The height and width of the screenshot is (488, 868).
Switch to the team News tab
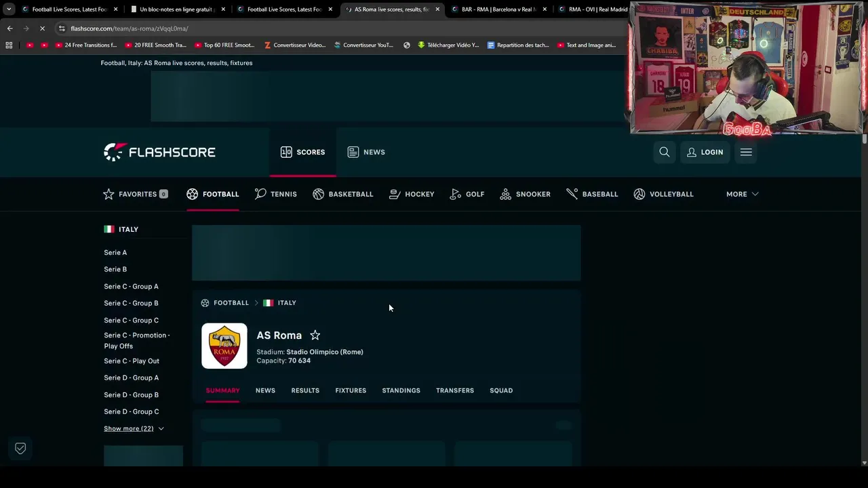[265, 390]
